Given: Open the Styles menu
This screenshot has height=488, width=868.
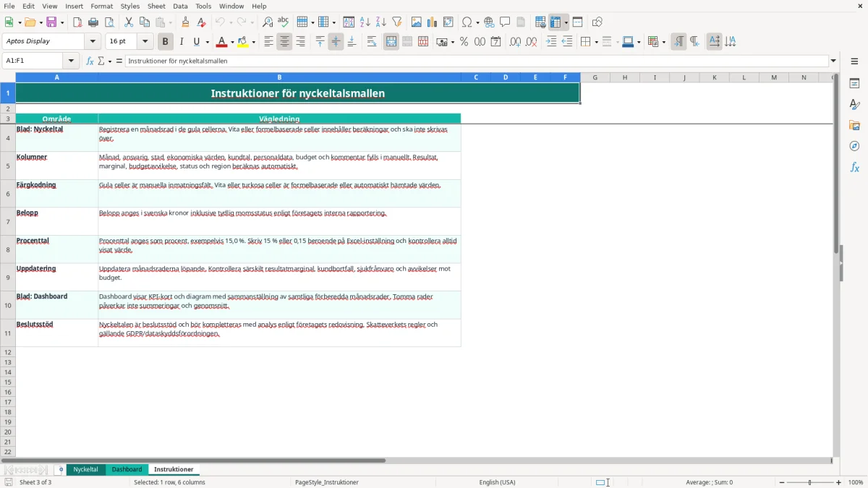Looking at the screenshot, I should point(130,6).
